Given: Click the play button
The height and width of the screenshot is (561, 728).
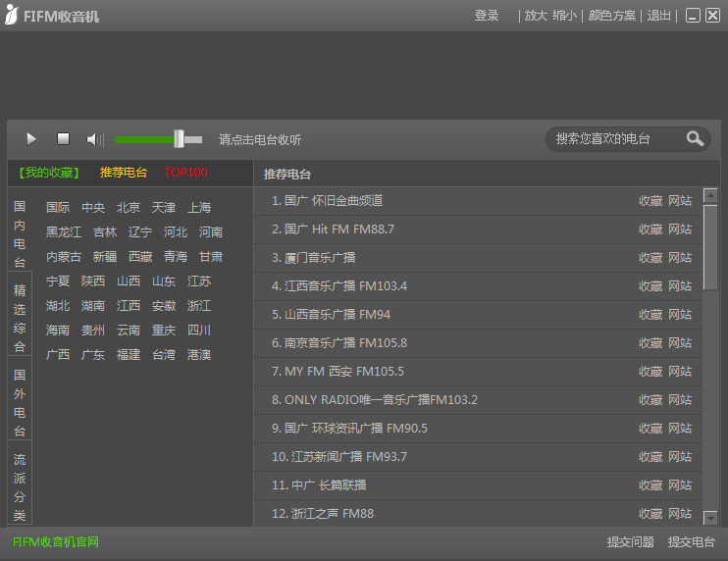Looking at the screenshot, I should [x=31, y=139].
